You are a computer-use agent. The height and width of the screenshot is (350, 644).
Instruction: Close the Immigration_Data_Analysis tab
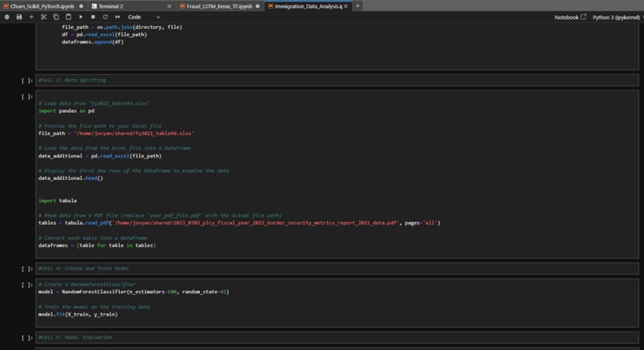pyautogui.click(x=346, y=6)
